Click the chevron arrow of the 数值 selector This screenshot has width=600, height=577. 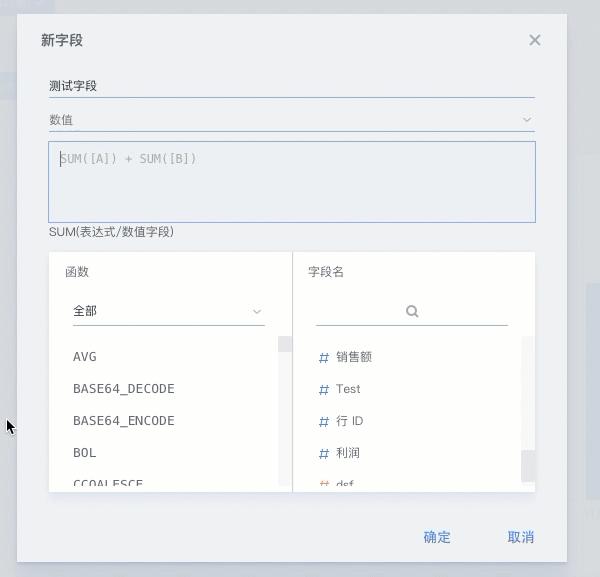[527, 120]
